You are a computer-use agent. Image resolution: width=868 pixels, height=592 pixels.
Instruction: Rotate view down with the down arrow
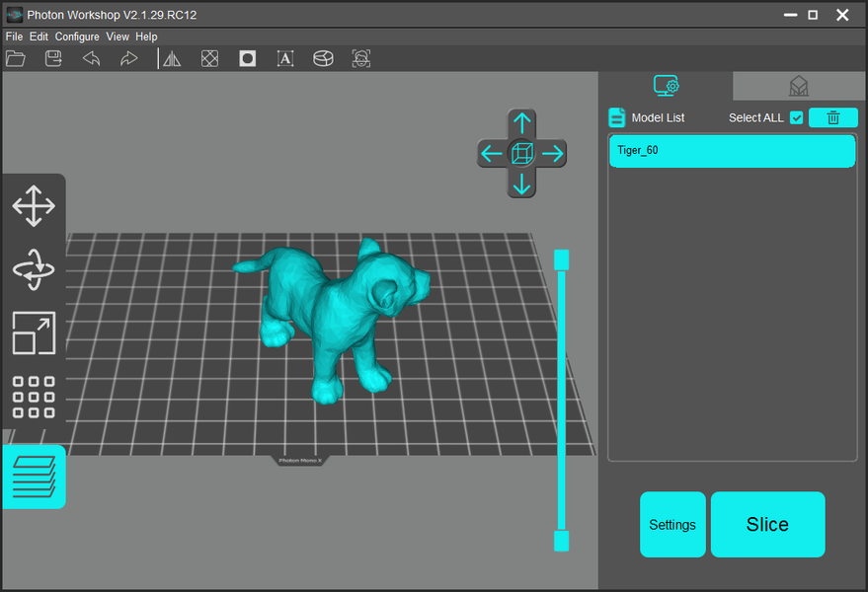521,185
